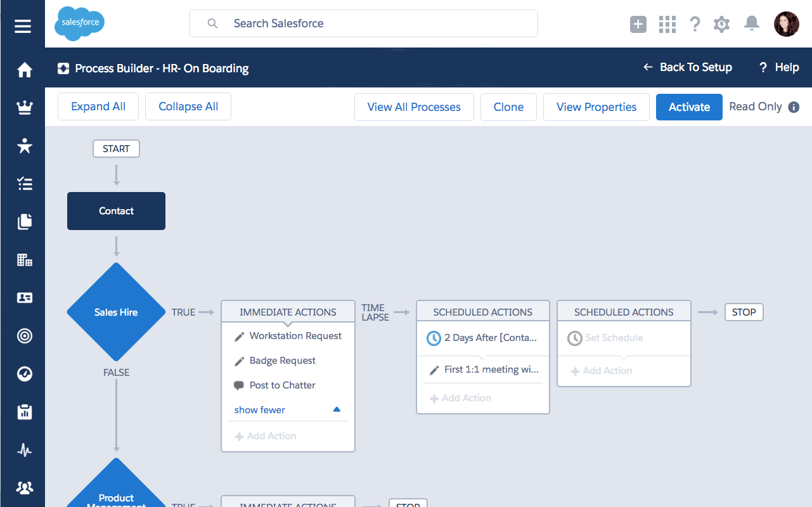
Task: Select the Product Management criteria diamond
Action: pyautogui.click(x=116, y=483)
